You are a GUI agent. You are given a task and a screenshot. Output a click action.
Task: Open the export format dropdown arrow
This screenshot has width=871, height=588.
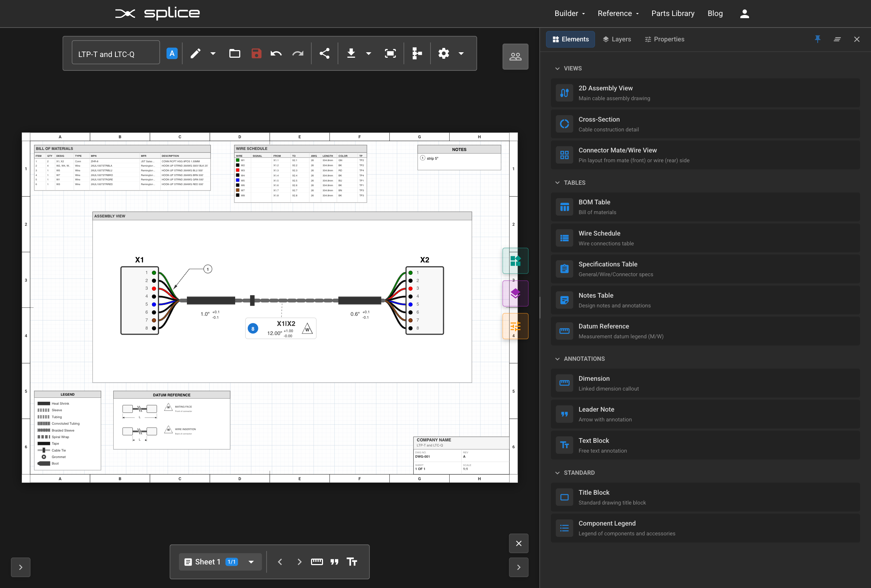tap(368, 53)
